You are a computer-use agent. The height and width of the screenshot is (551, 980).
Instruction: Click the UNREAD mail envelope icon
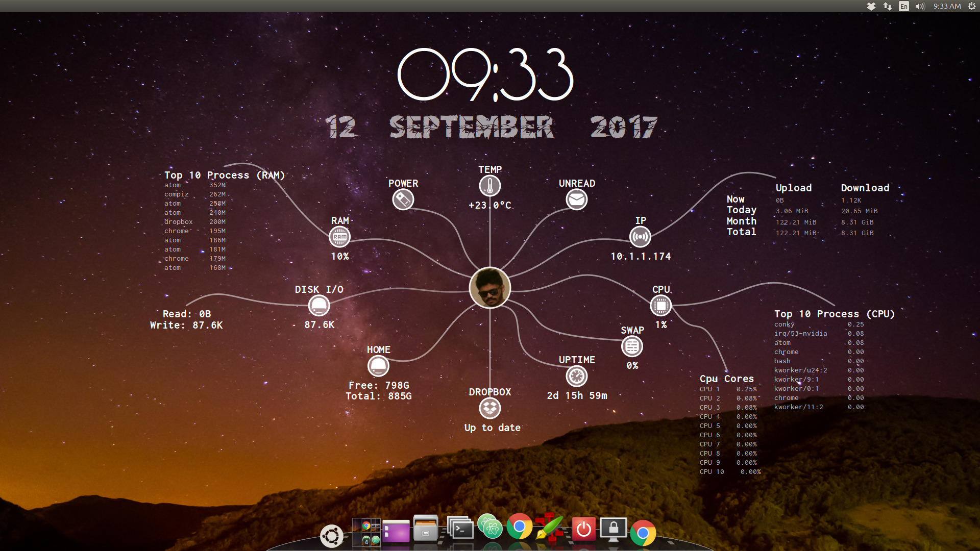[576, 199]
